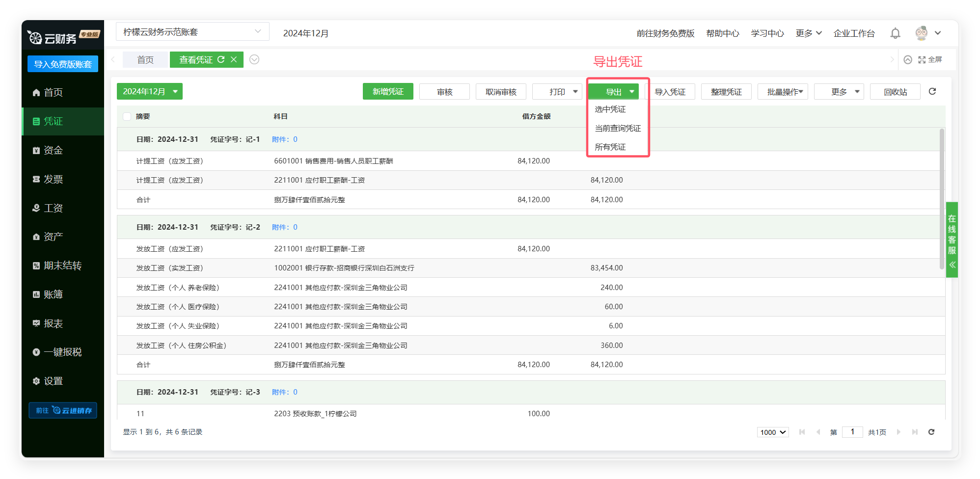Expand the 柠檬云财务示范账套 account selector
This screenshot has height=479, width=980.
192,32
